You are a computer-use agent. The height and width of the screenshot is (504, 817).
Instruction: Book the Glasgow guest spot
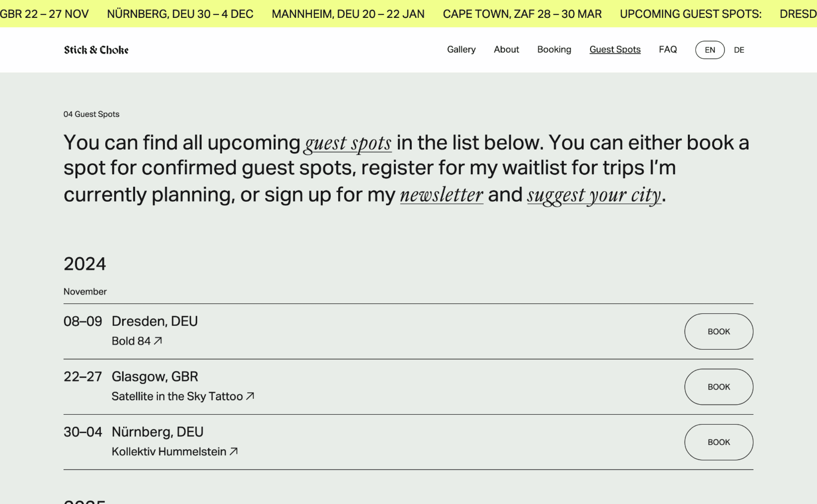[719, 387]
